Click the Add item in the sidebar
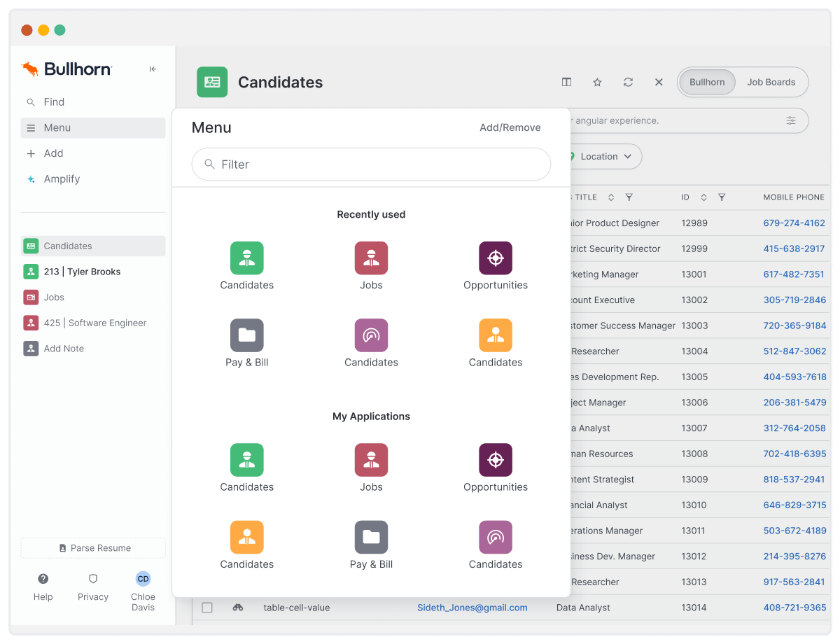Screen dimensions: 840x644 tap(93, 153)
